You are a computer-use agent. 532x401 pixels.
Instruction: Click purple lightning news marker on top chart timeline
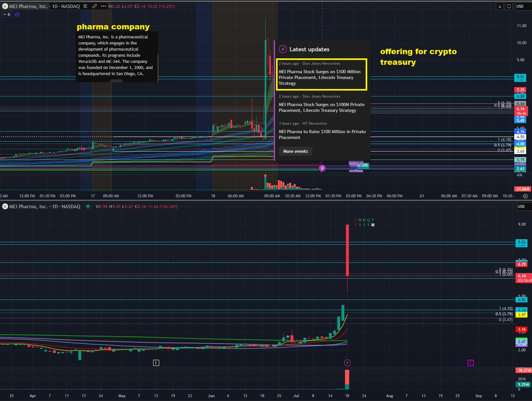point(322,168)
